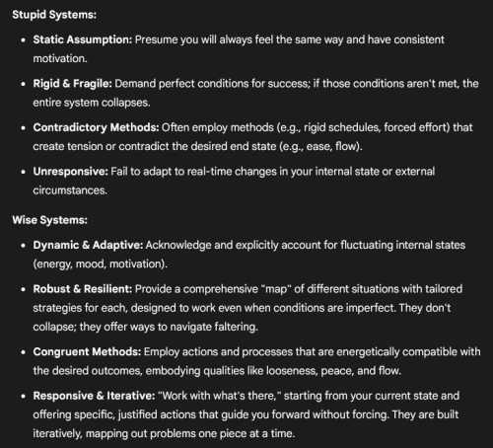This screenshot has height=448, width=493.
Task: Click the bullet before Congruent Methods
Action: pos(23,352)
